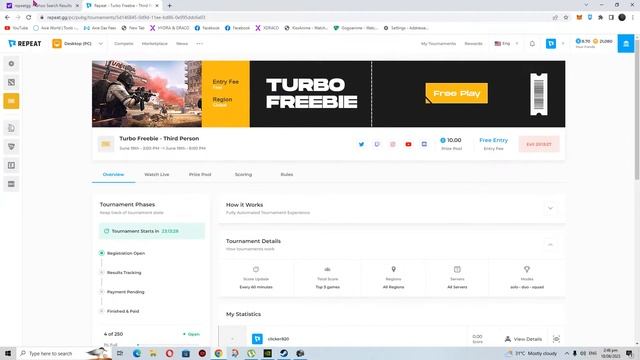Click the browser address bar
This screenshot has width=640, height=360.
coord(294,17)
